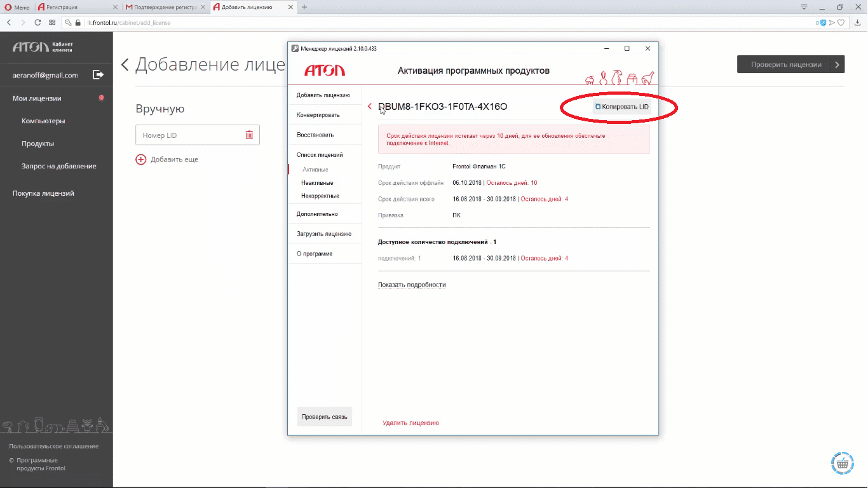Open the Opera Меню button
This screenshot has height=488, width=868.
pos(17,7)
